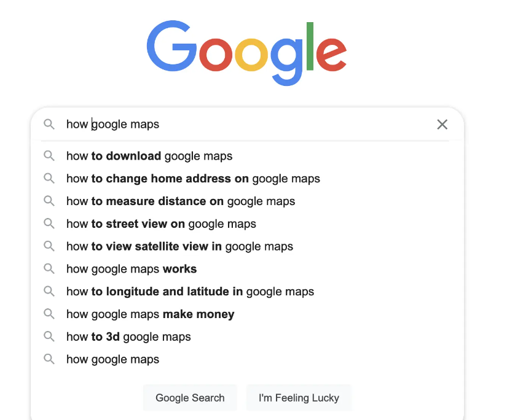Image resolution: width=507 pixels, height=420 pixels.
Task: Clear the search text with the X icon
Action: [442, 125]
